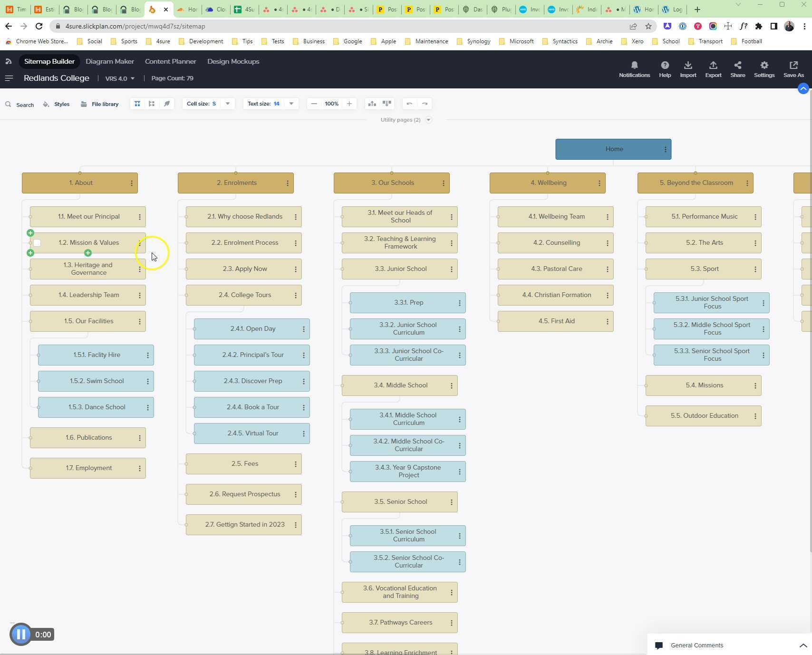
Task: Tick the checkbox on Mission & Values cell
Action: click(x=37, y=242)
